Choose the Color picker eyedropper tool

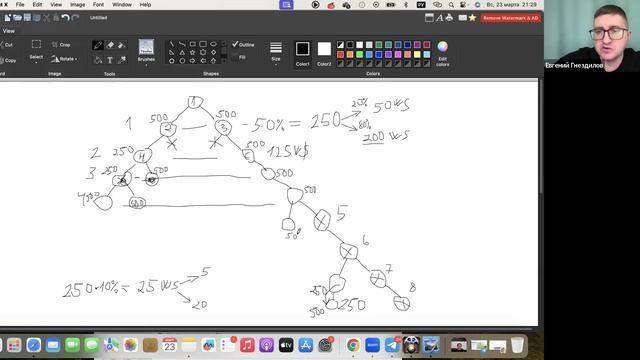pos(122,60)
